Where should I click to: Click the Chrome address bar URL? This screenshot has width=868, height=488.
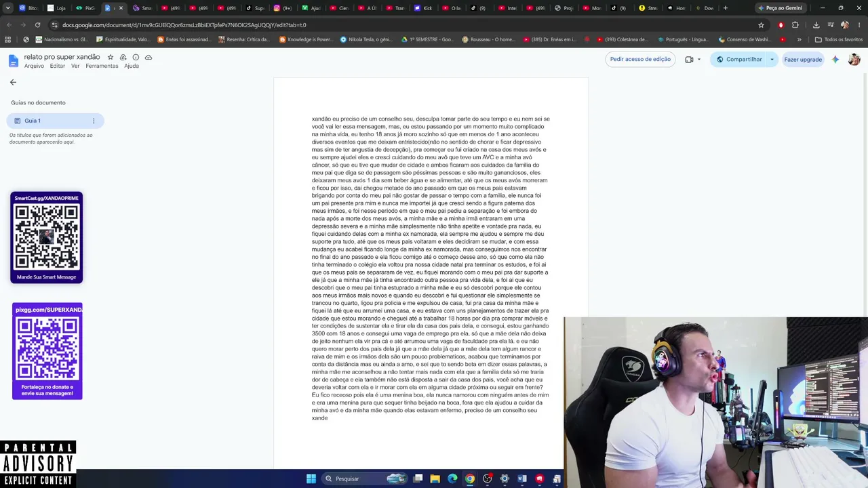coord(184,25)
